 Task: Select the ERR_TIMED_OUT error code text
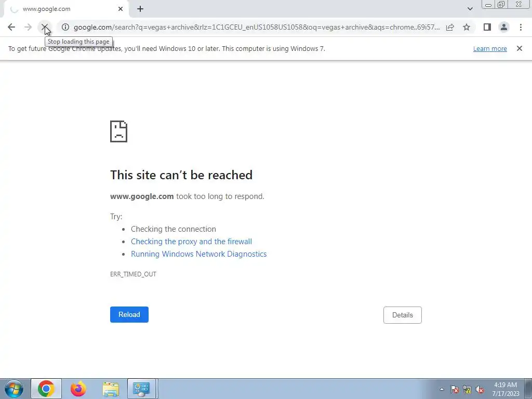coord(133,274)
